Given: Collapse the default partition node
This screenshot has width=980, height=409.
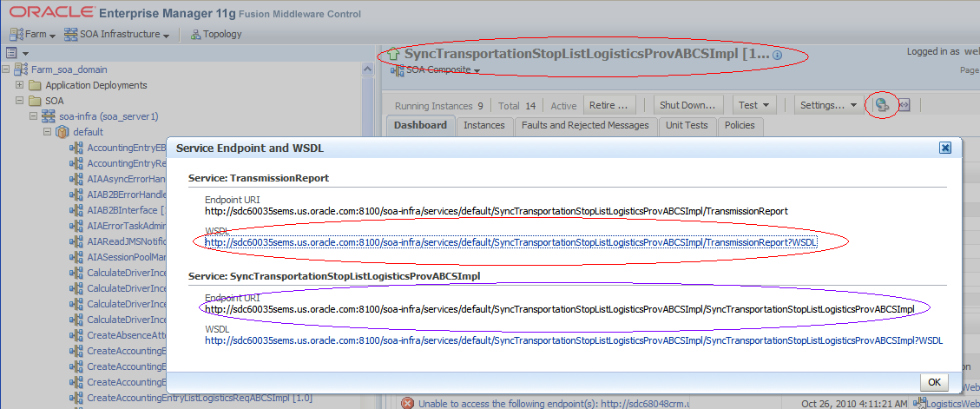Looking at the screenshot, I should coord(47,132).
